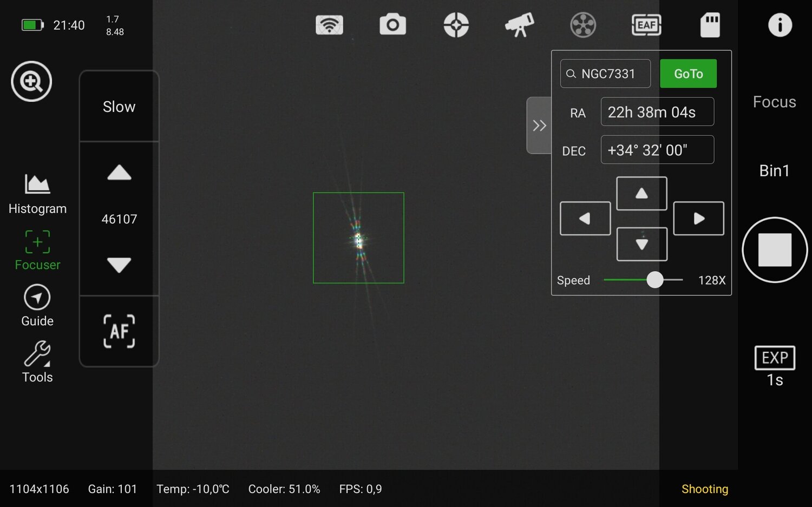
Task: Adjust the mount Speed slider
Action: pos(656,280)
